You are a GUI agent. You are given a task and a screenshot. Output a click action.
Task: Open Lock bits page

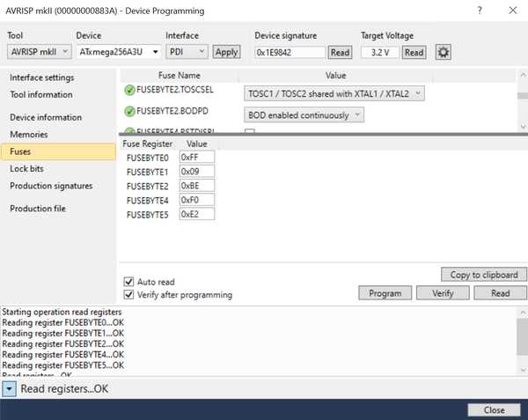click(26, 169)
